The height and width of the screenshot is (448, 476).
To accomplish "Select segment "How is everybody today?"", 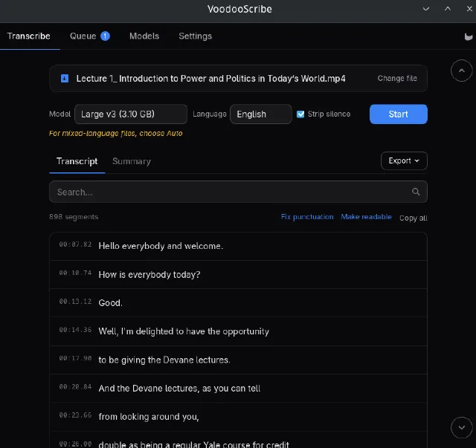I will pyautogui.click(x=238, y=274).
